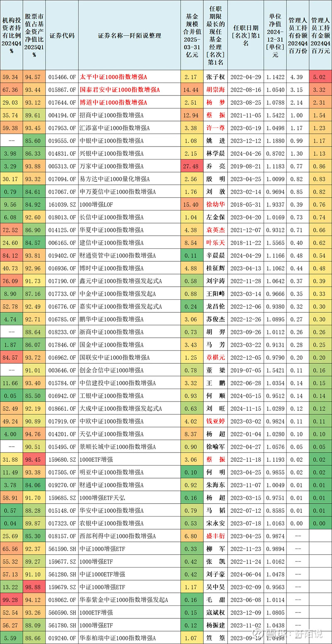
Task: Select manager name 盛丰衍
Action: pyautogui.click(x=215, y=536)
